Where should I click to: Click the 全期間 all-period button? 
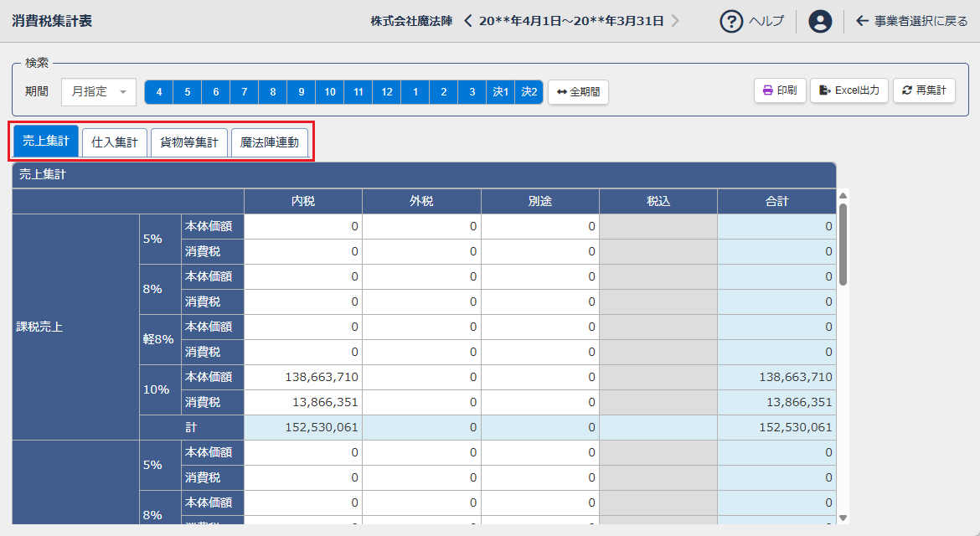coord(578,92)
